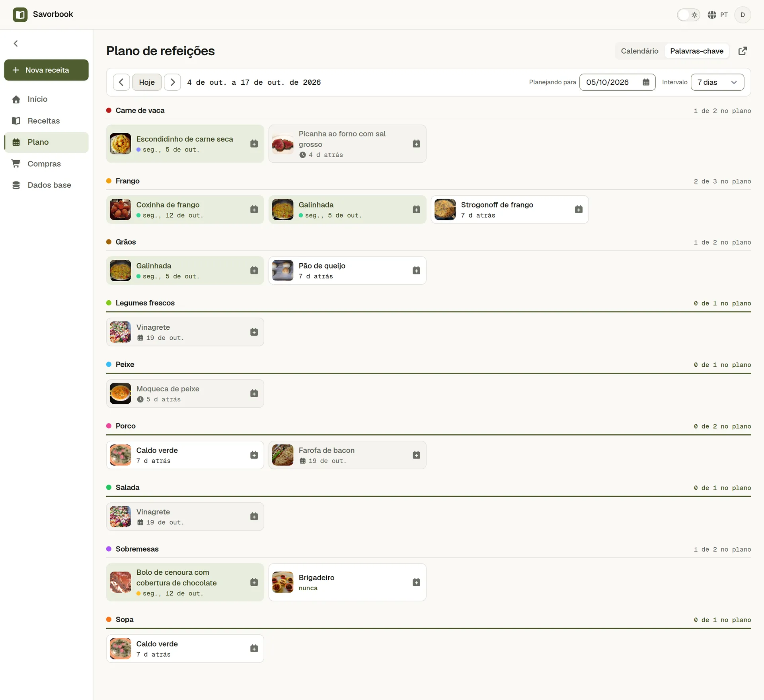764x700 pixels.
Task: Switch to the Calendário view tab
Action: pyautogui.click(x=639, y=51)
